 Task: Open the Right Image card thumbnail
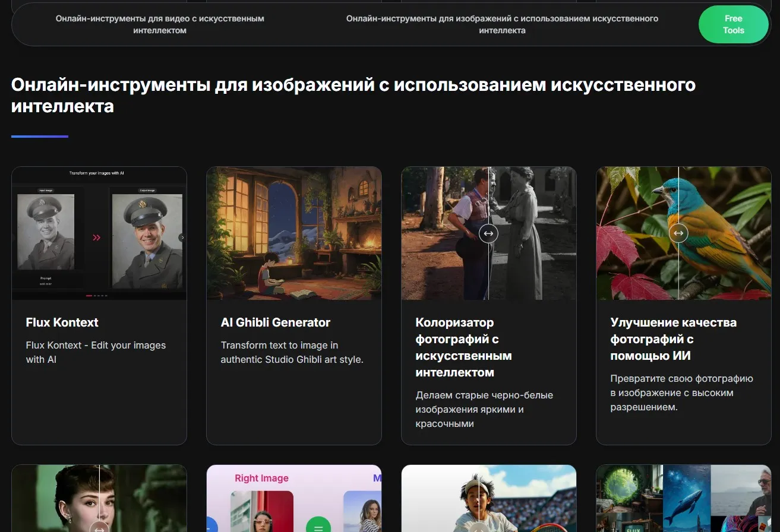(x=294, y=499)
